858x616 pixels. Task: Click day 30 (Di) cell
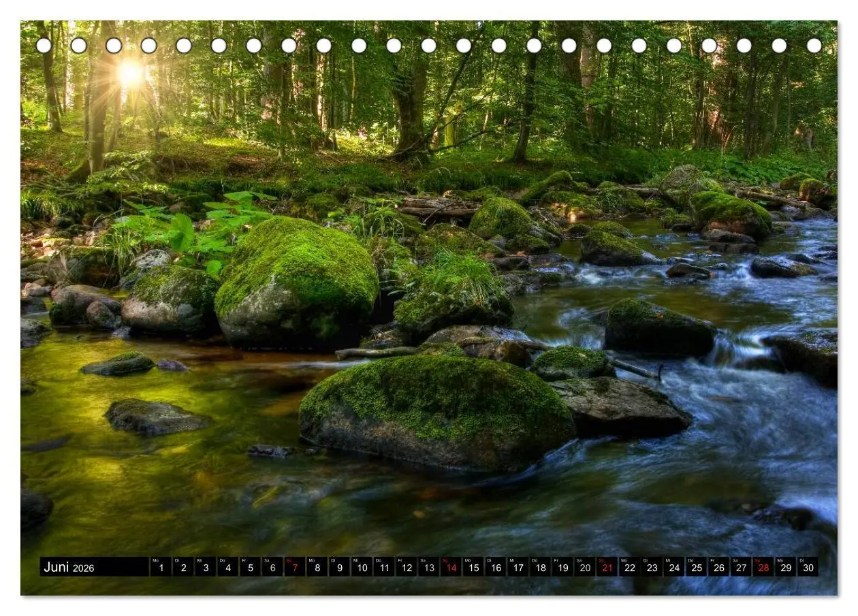pos(808,566)
